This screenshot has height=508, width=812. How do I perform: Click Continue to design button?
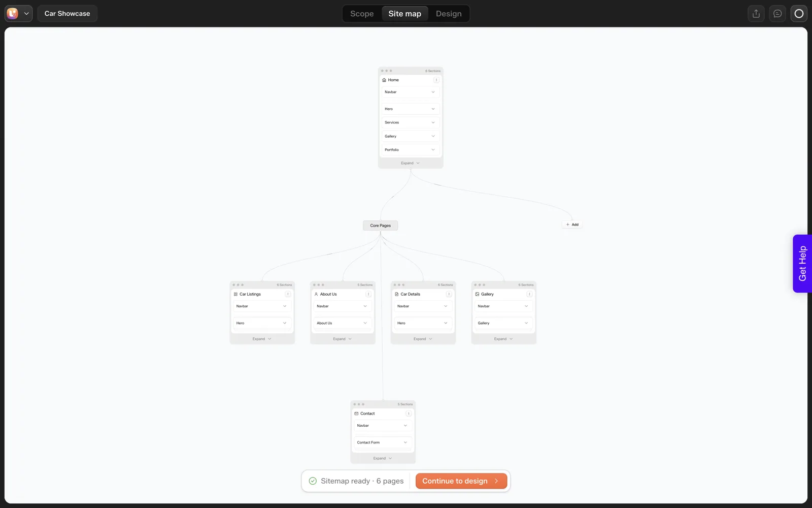[461, 481]
